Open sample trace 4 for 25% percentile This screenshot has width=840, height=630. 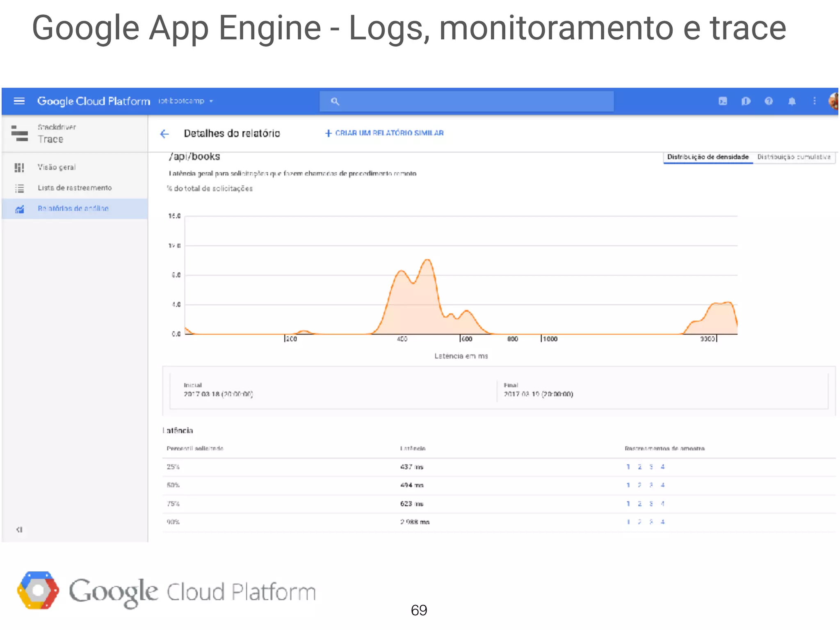[x=662, y=467]
